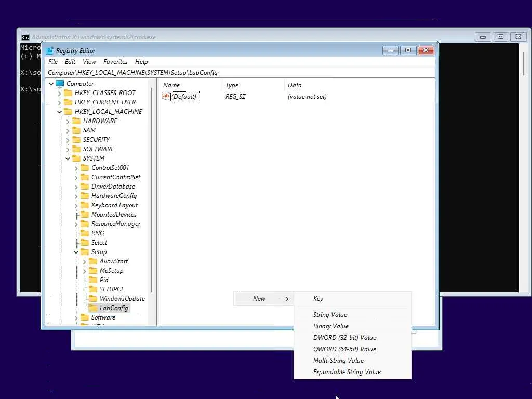Click the cmd.exe window title bar icon

click(x=25, y=37)
